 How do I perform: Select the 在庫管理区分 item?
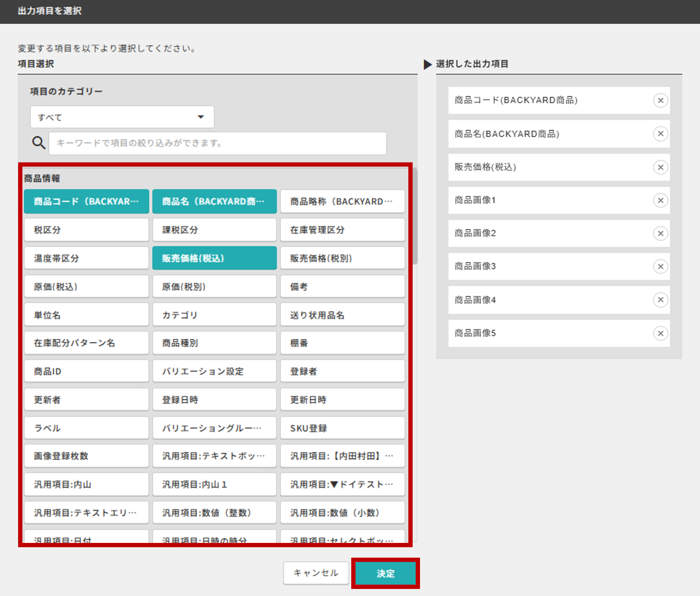coord(343,230)
